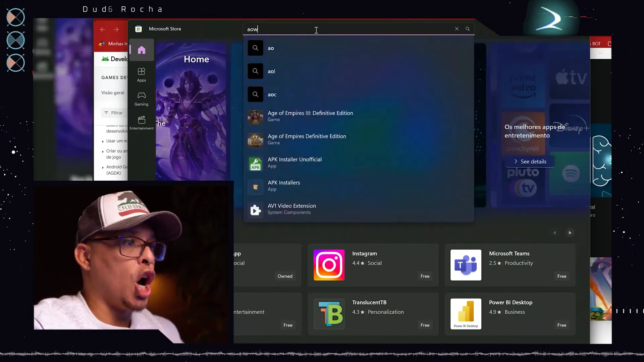
Task: Open the TranslucentTB app title
Action: pyautogui.click(x=369, y=303)
